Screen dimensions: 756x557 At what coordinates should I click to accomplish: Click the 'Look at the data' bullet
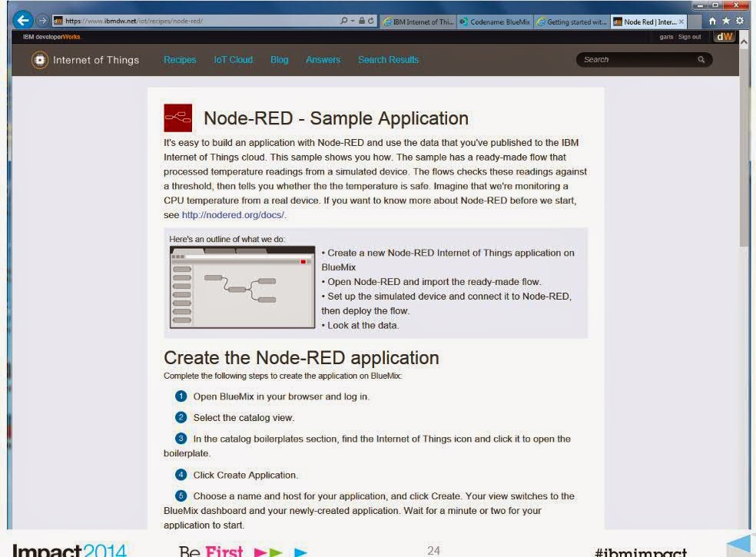(x=360, y=326)
